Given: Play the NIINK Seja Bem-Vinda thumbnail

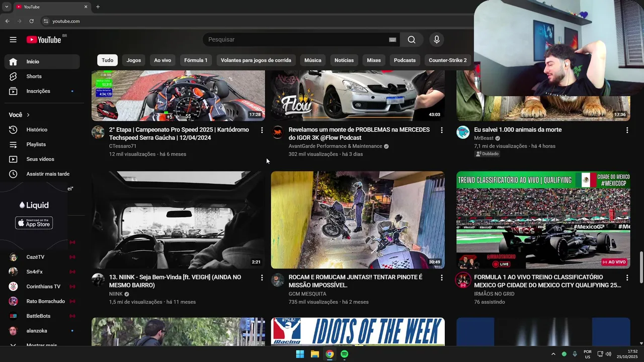Looking at the screenshot, I should 178,220.
